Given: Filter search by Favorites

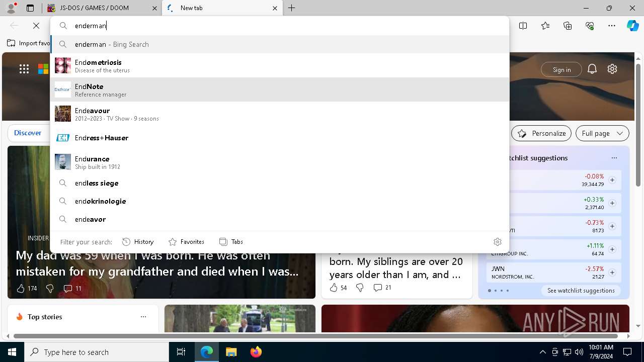Looking at the screenshot, I should [x=186, y=242].
